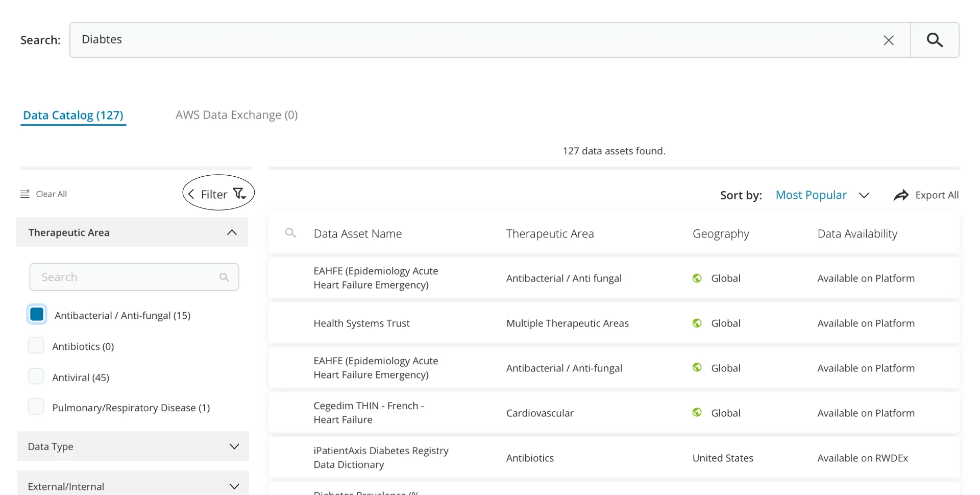Click the Cardiovascular cell
The height and width of the screenshot is (495, 980).
[540, 413]
